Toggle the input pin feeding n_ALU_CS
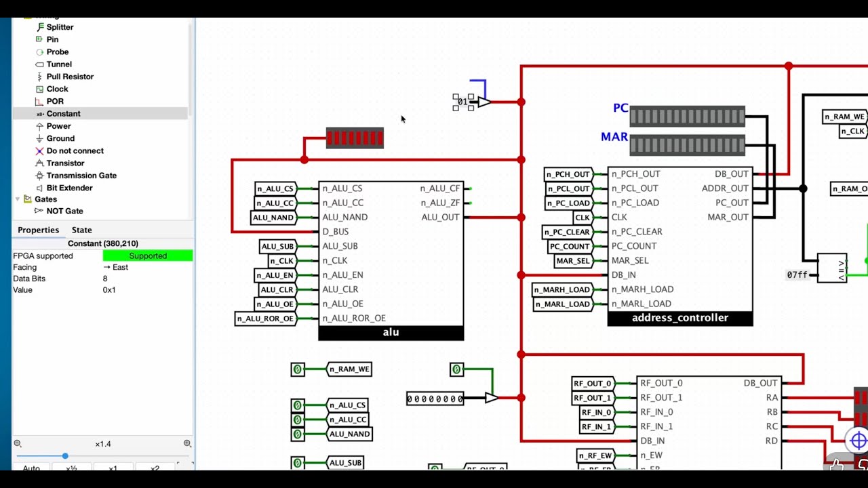This screenshot has width=868, height=488. tap(298, 405)
